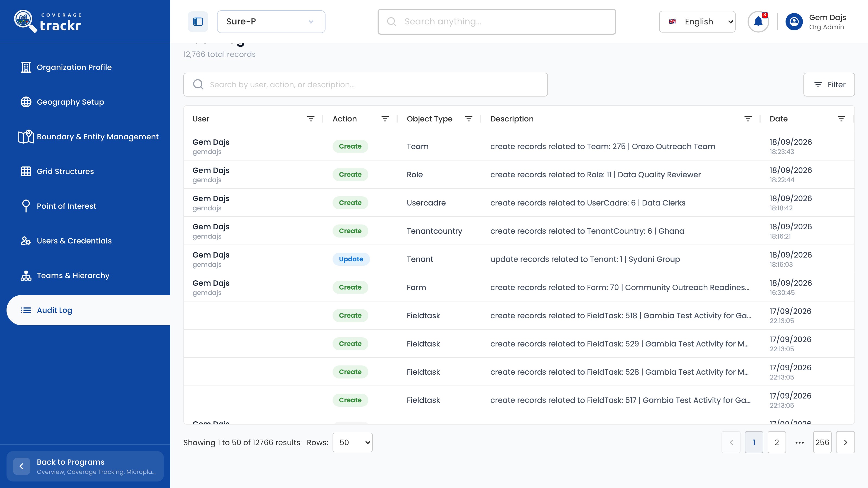The height and width of the screenshot is (488, 868).
Task: Click the 12,766 total records text
Action: (x=219, y=54)
